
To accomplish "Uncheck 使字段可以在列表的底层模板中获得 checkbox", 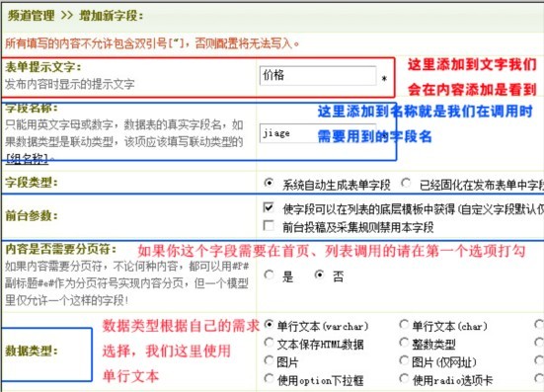I will point(269,207).
